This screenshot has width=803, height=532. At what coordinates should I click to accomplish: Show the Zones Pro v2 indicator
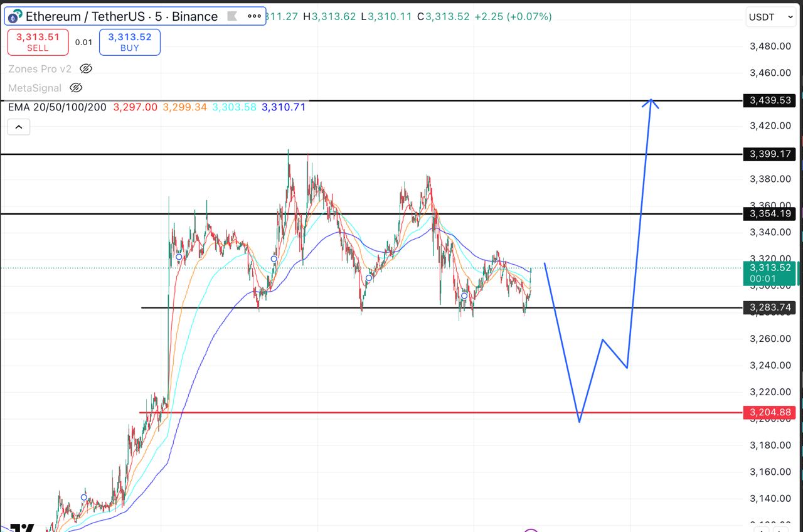87,68
